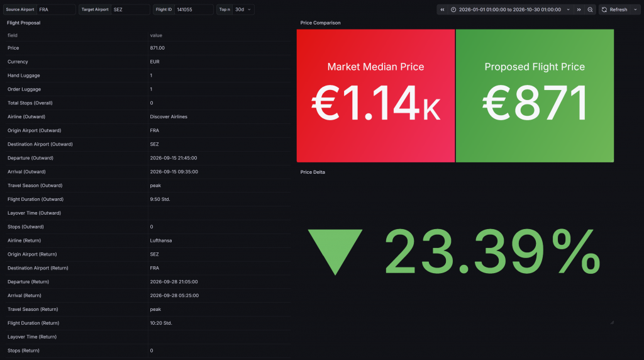Expand the Top n 30d dropdown
This screenshot has width=644, height=360.
pos(243,9)
